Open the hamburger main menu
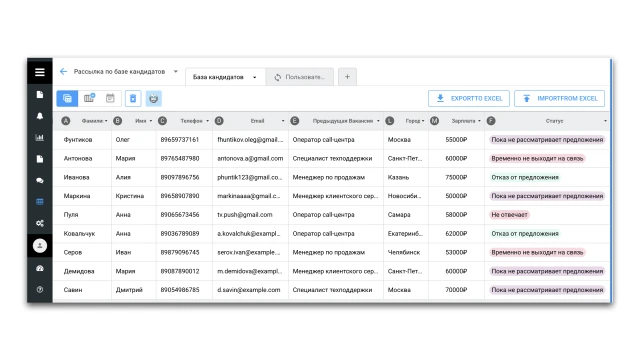 click(40, 72)
